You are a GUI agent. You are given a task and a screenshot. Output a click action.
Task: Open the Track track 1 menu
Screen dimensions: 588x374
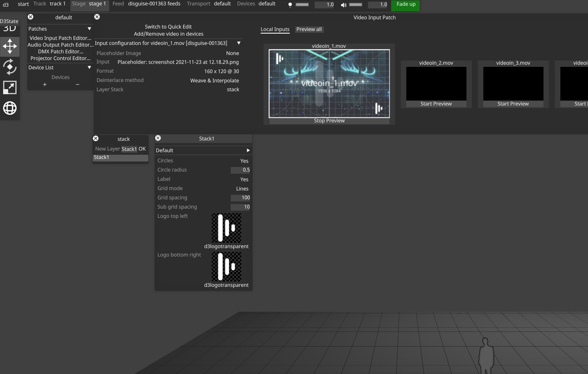(x=49, y=4)
